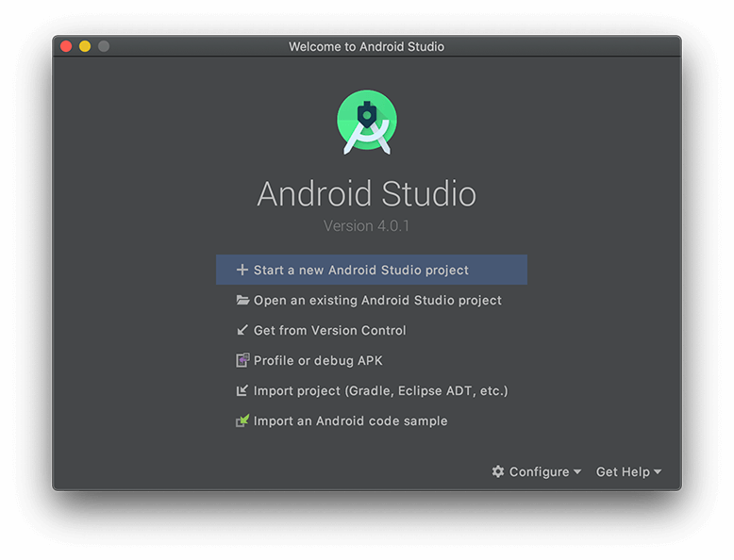Close the welcome window with red button
Image resolution: width=734 pixels, height=560 pixels.
(66, 46)
